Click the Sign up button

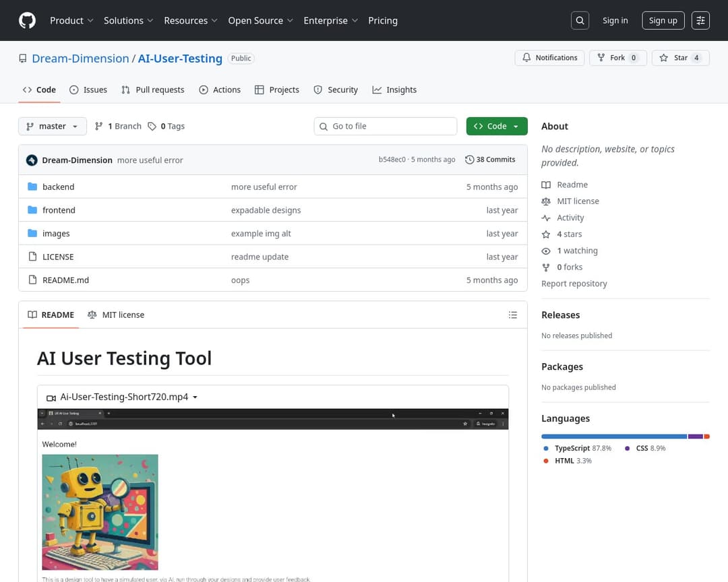(663, 20)
